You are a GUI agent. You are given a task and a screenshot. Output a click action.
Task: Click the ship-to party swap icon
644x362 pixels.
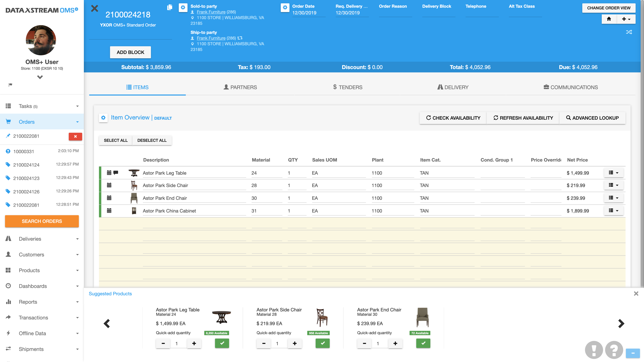pyautogui.click(x=240, y=38)
